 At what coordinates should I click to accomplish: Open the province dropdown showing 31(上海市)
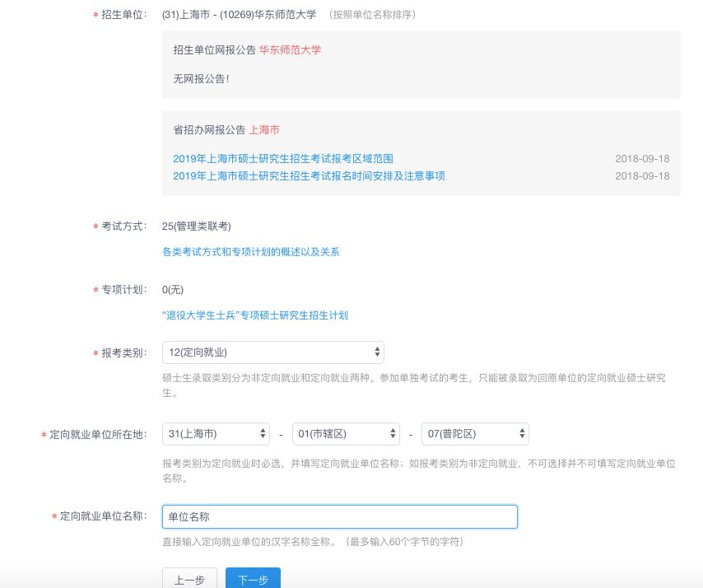[x=216, y=434]
